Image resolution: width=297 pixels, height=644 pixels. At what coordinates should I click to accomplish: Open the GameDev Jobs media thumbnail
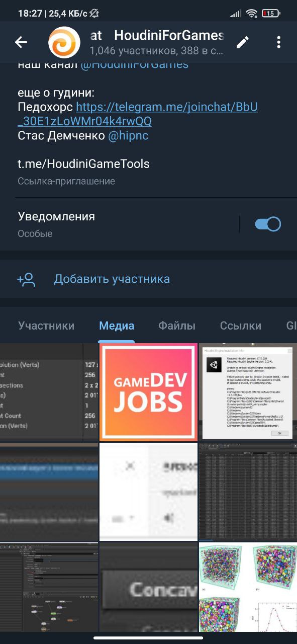pos(148,392)
